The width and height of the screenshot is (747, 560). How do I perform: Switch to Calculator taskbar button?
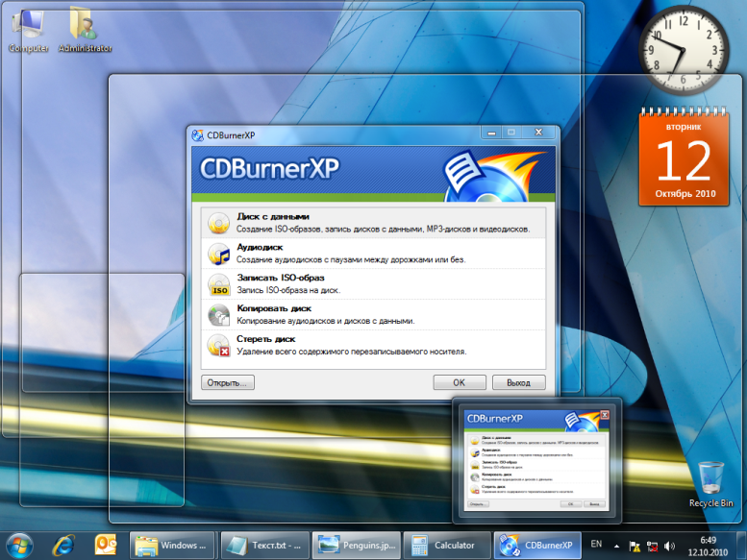coord(447,546)
